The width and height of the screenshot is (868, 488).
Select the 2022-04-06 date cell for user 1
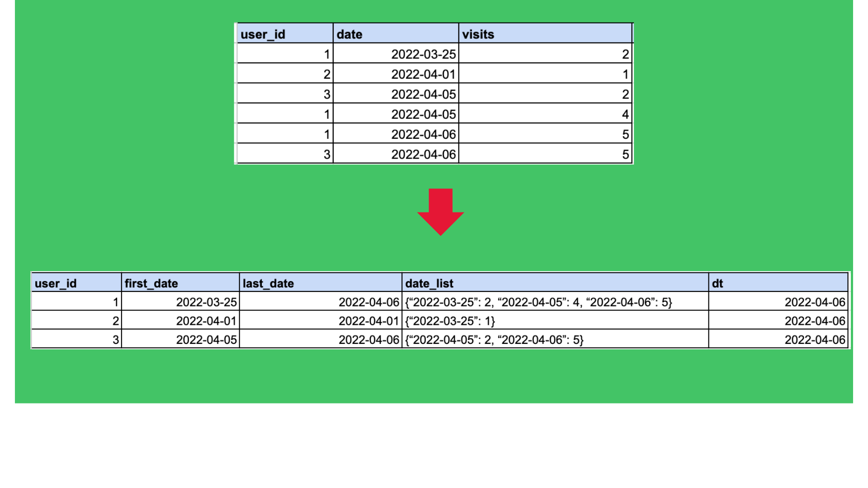423,134
